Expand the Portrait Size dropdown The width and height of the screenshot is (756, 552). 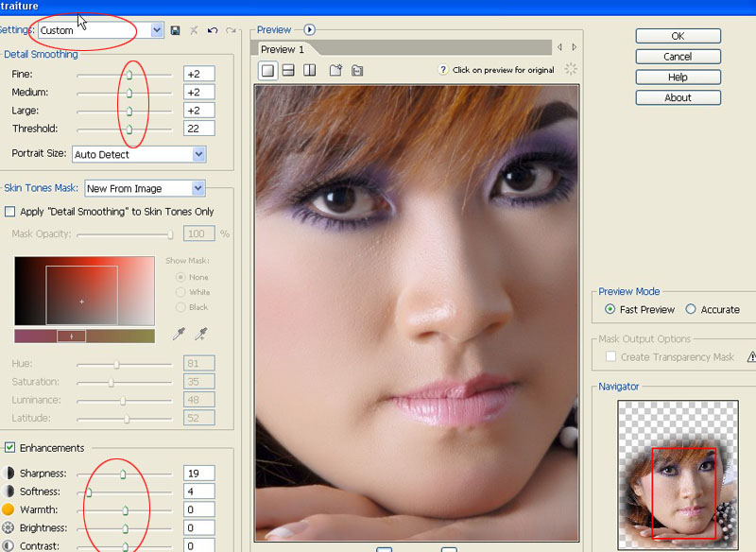[198, 154]
